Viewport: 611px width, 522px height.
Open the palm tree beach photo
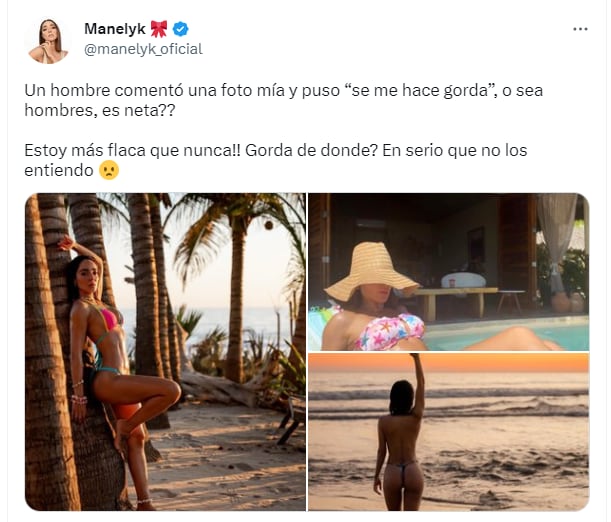[x=165, y=352]
